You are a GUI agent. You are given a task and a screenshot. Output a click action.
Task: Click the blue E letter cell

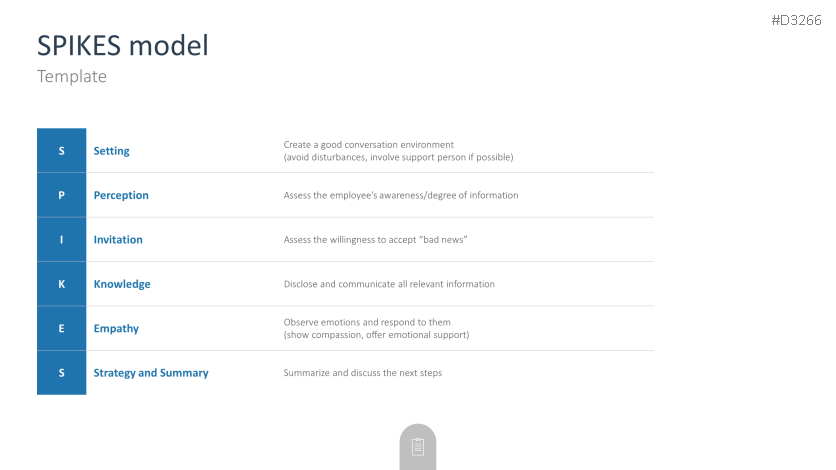[x=62, y=328]
